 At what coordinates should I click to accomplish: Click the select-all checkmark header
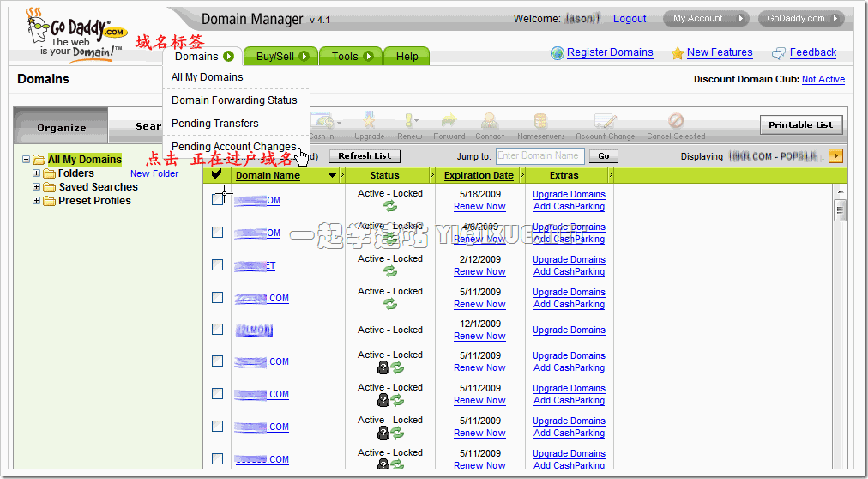click(217, 174)
